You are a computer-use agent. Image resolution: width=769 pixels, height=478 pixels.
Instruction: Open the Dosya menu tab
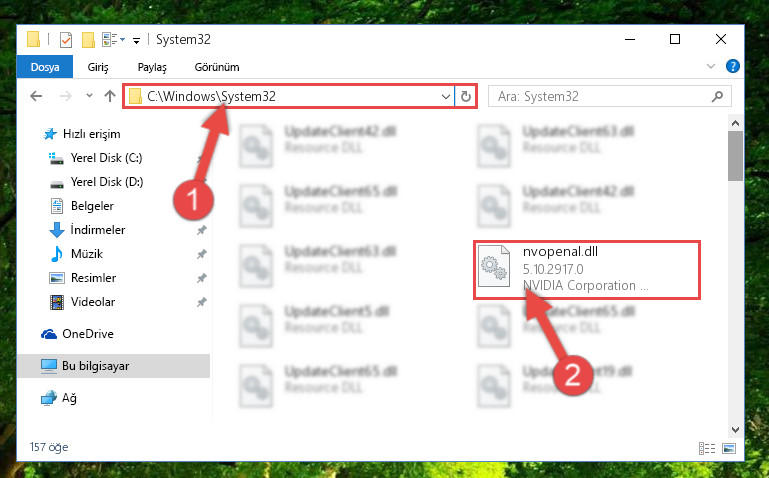(45, 67)
